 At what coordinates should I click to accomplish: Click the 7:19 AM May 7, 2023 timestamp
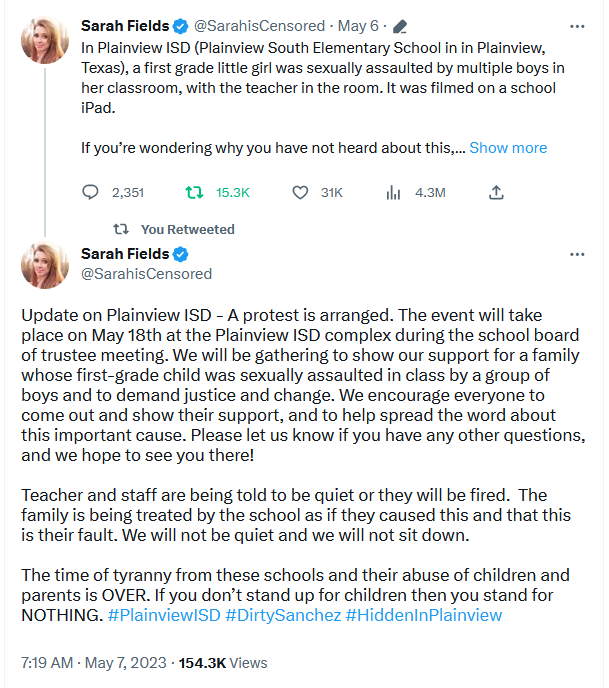coord(94,663)
